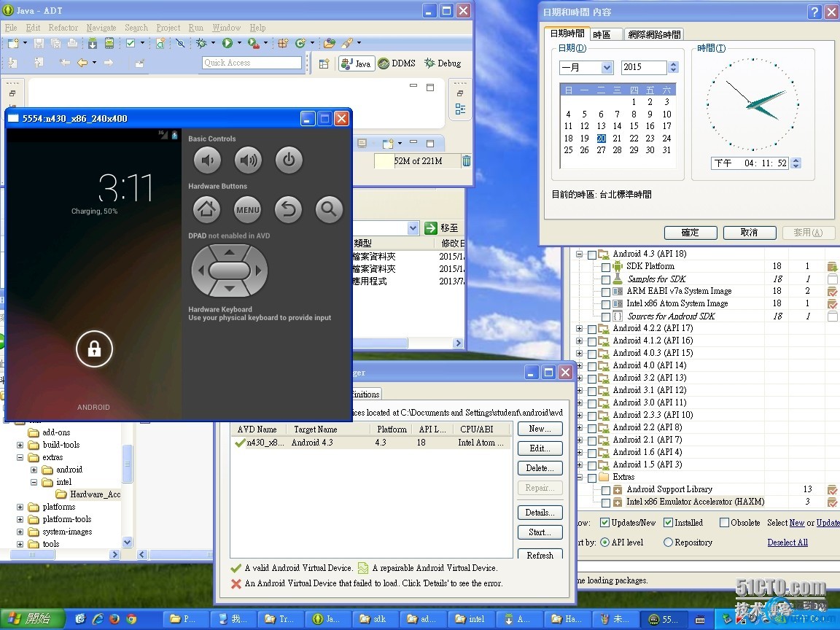This screenshot has width=840, height=630.
Task: Click the Start... button in AVD Manager
Action: tap(540, 532)
